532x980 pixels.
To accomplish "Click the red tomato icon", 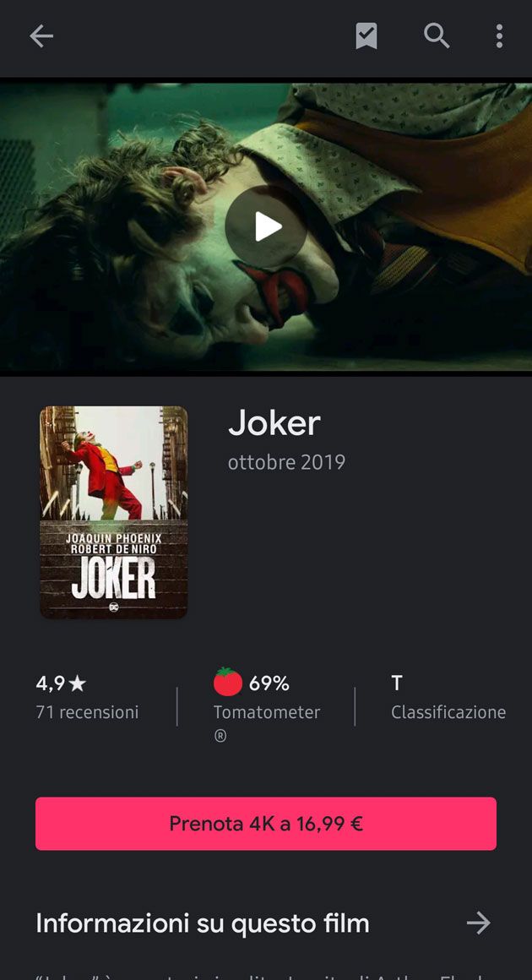I will [x=228, y=682].
